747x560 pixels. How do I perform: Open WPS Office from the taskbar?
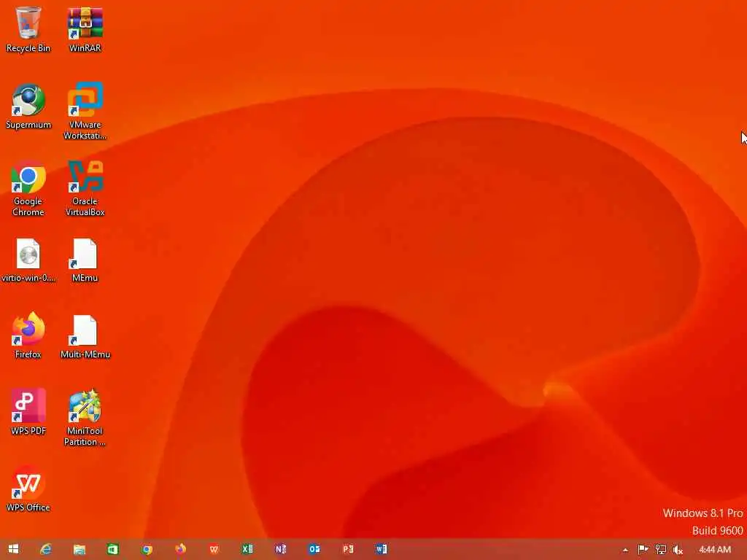(x=214, y=549)
